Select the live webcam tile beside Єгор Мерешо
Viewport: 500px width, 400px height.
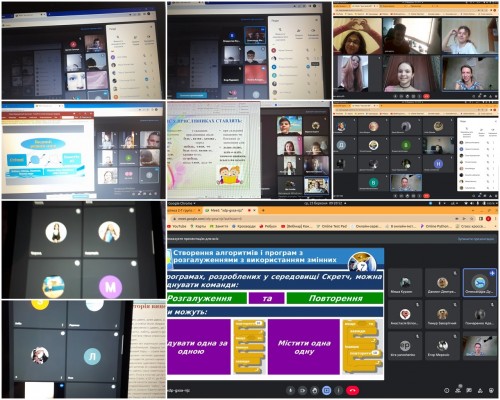click(x=480, y=346)
